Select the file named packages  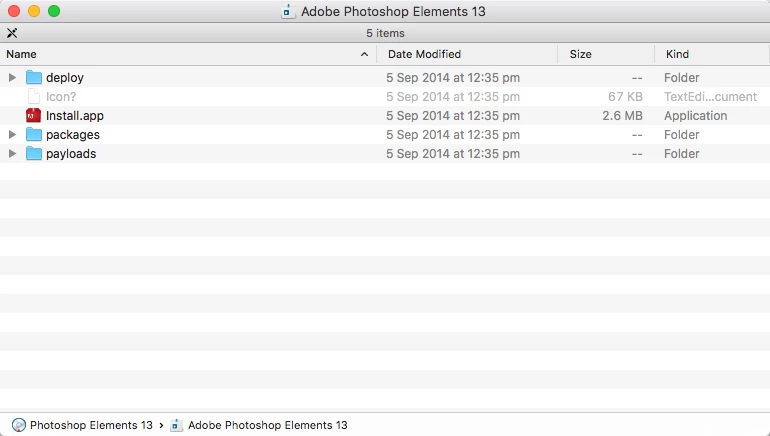coord(73,135)
